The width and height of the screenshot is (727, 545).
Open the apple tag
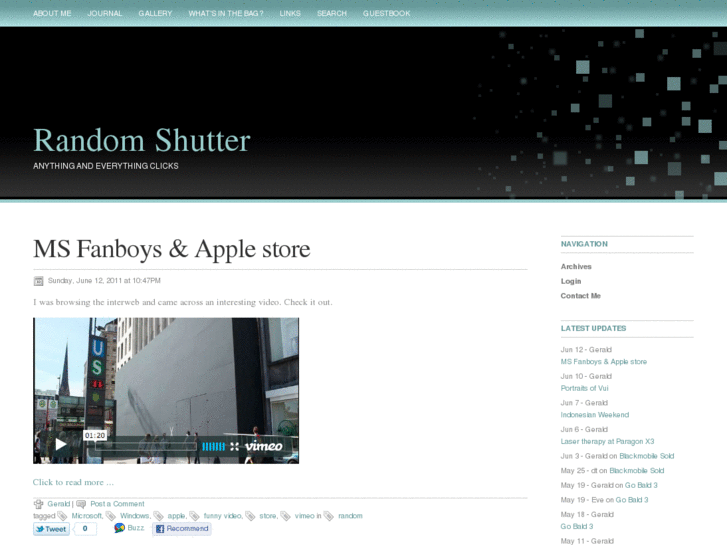pos(176,516)
